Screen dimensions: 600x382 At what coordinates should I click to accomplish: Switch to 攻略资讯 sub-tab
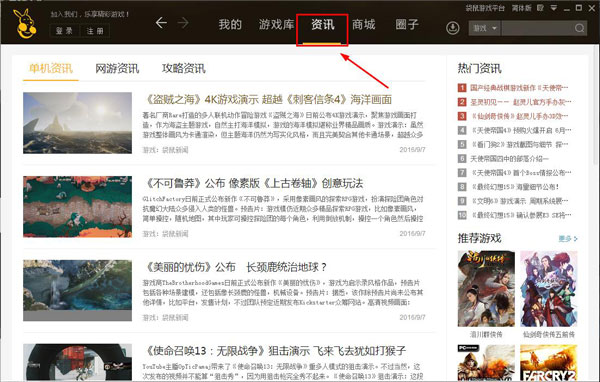(184, 69)
